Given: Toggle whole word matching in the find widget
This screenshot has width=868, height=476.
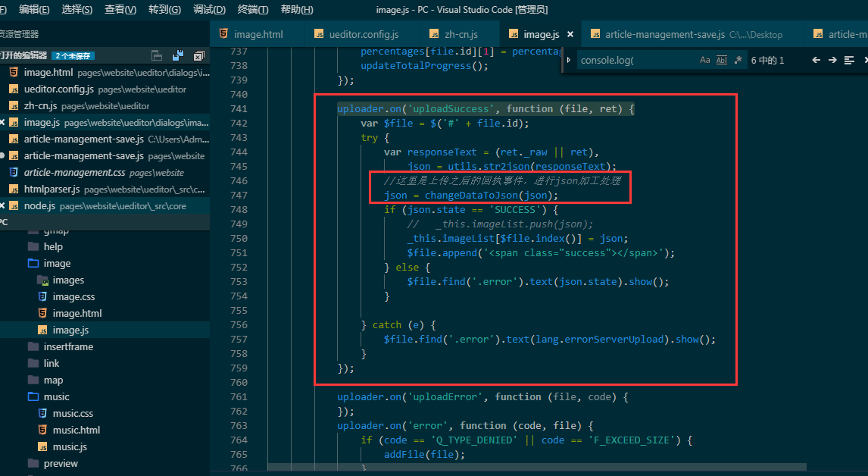Looking at the screenshot, I should pos(721,60).
